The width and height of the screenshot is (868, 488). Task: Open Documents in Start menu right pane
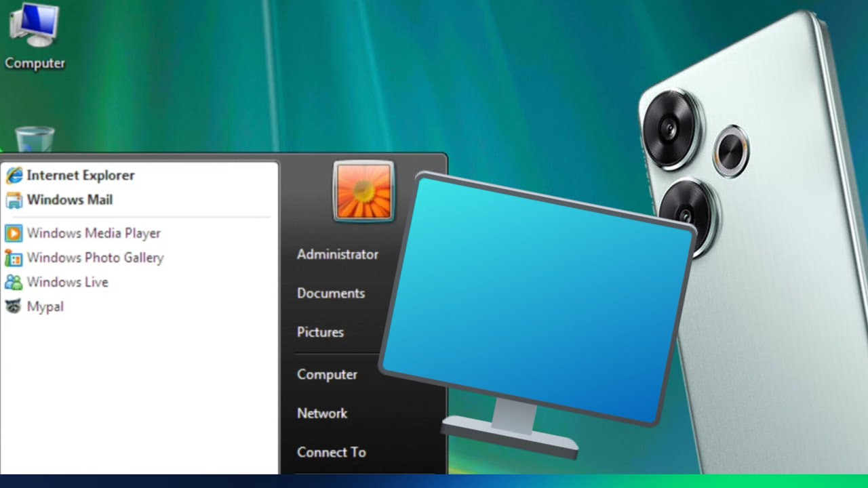tap(331, 293)
